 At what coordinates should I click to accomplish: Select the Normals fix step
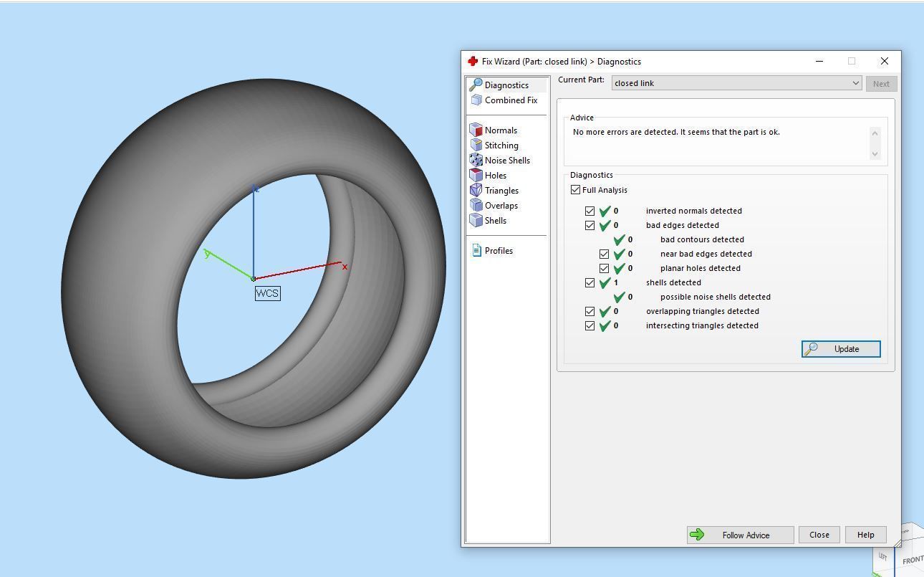[501, 130]
